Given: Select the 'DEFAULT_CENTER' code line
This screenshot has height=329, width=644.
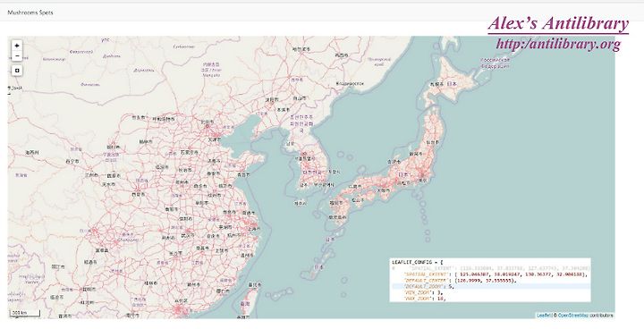Looking at the screenshot, I should click(x=460, y=281).
